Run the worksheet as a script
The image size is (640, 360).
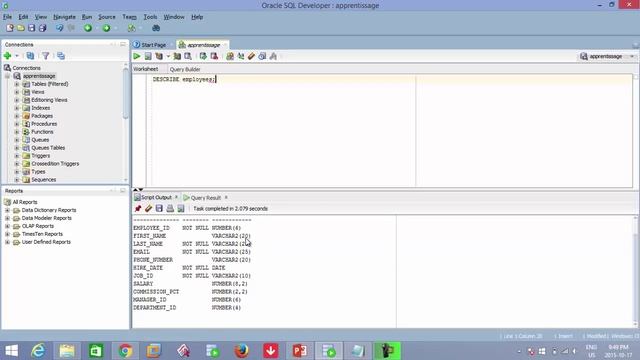coord(148,56)
